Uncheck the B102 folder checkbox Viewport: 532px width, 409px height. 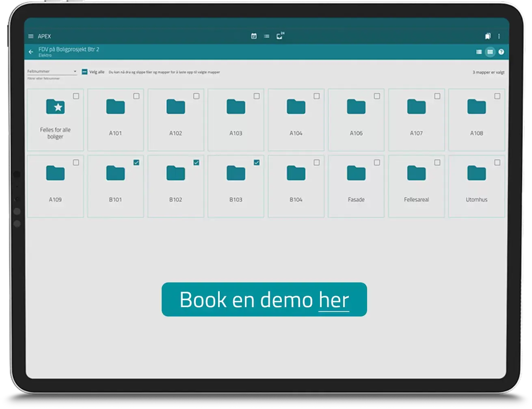click(197, 162)
